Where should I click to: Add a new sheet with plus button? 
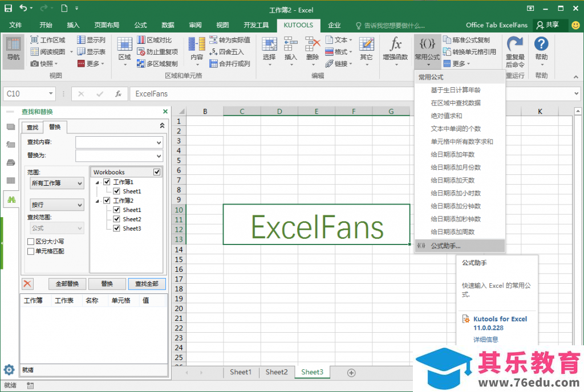point(351,373)
